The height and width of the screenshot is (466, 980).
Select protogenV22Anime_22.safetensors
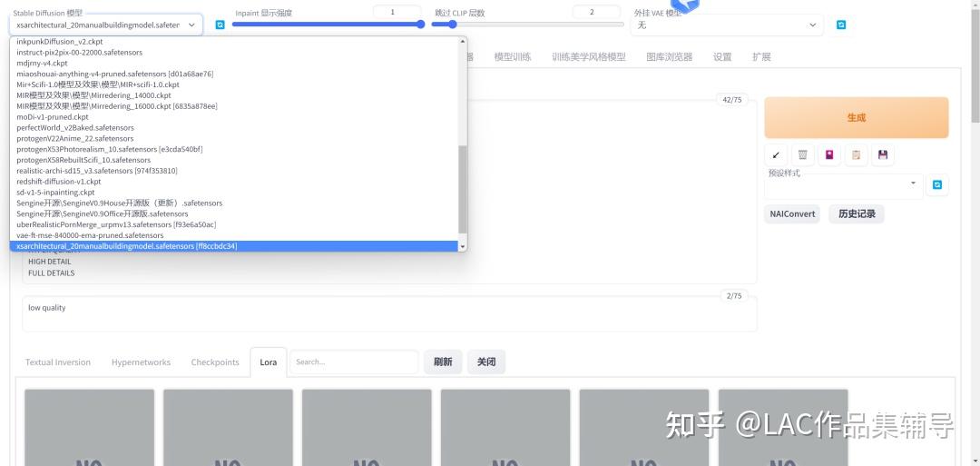point(234,138)
